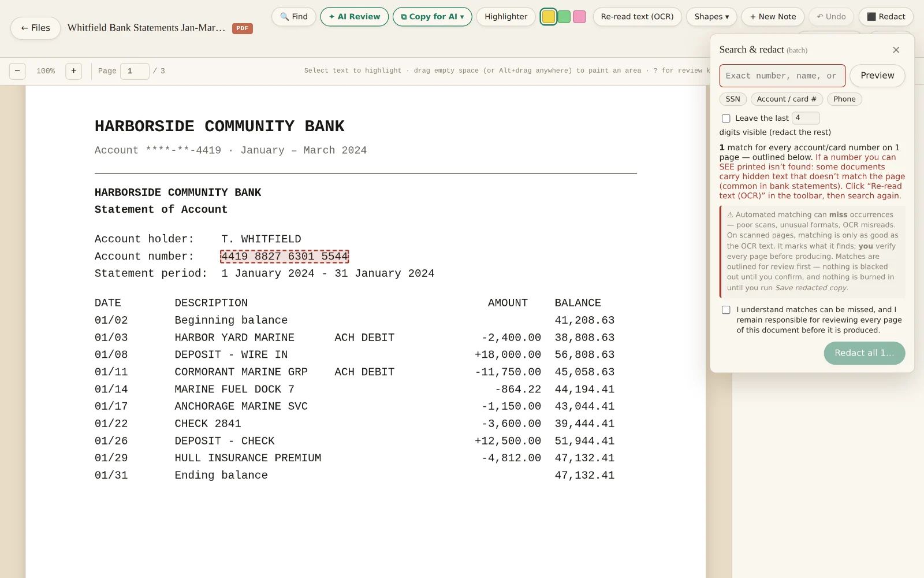This screenshot has width=924, height=578.
Task: Click the -864.22 amount
Action: click(518, 390)
